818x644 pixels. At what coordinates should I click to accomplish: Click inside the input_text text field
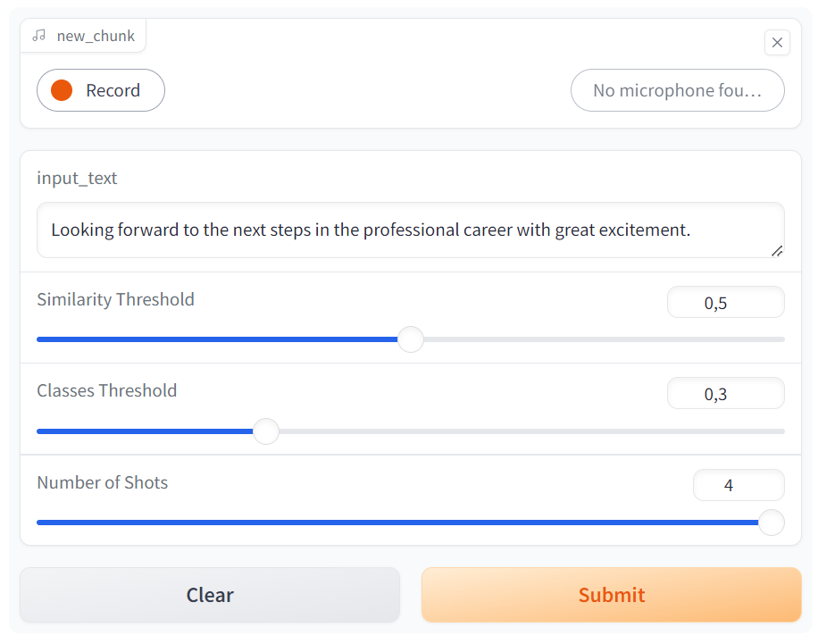(410, 230)
